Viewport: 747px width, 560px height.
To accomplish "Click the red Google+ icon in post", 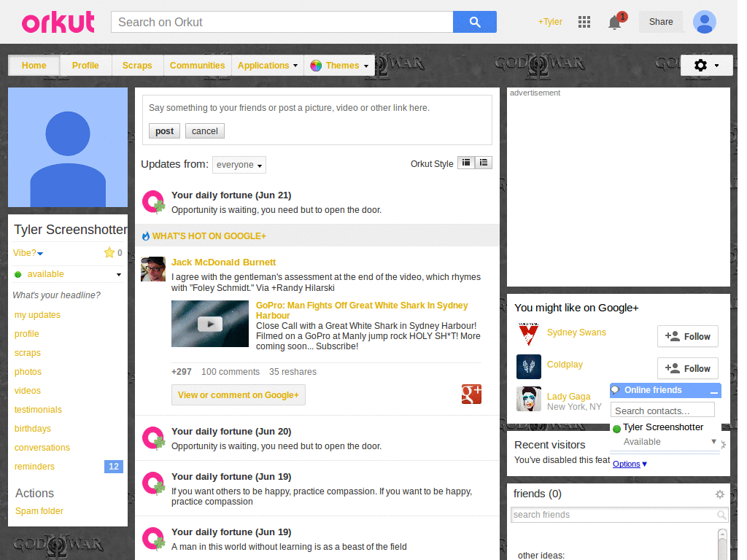I will tap(471, 394).
